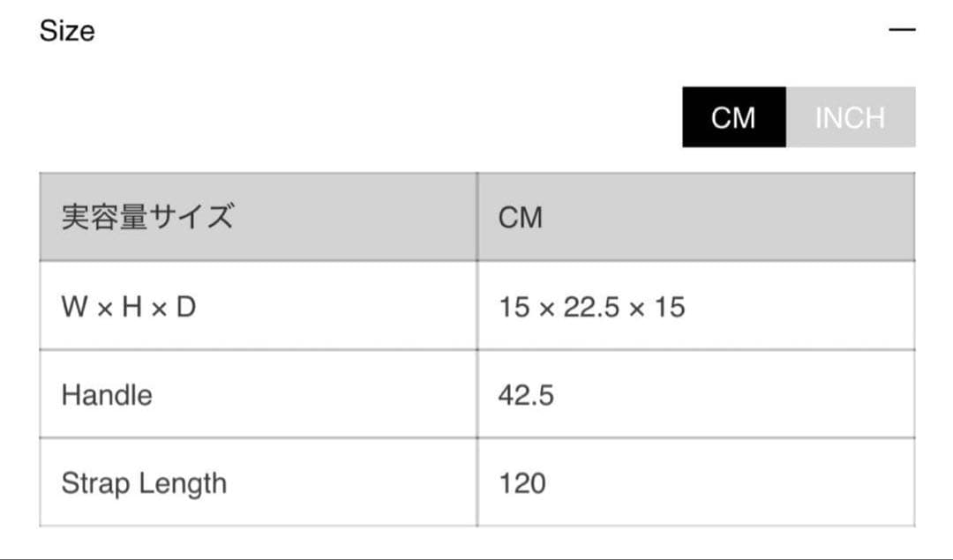The width and height of the screenshot is (953, 560).
Task: Select the CM unit toggle
Action: pyautogui.click(x=733, y=117)
